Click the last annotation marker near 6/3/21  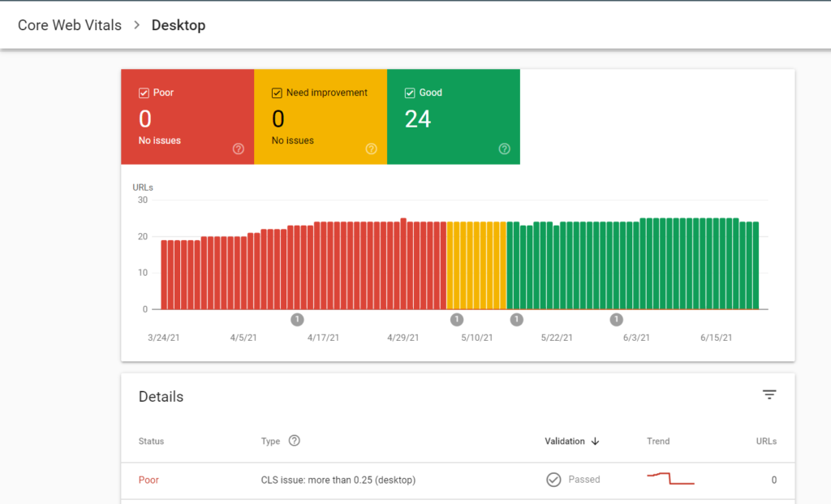click(x=616, y=319)
